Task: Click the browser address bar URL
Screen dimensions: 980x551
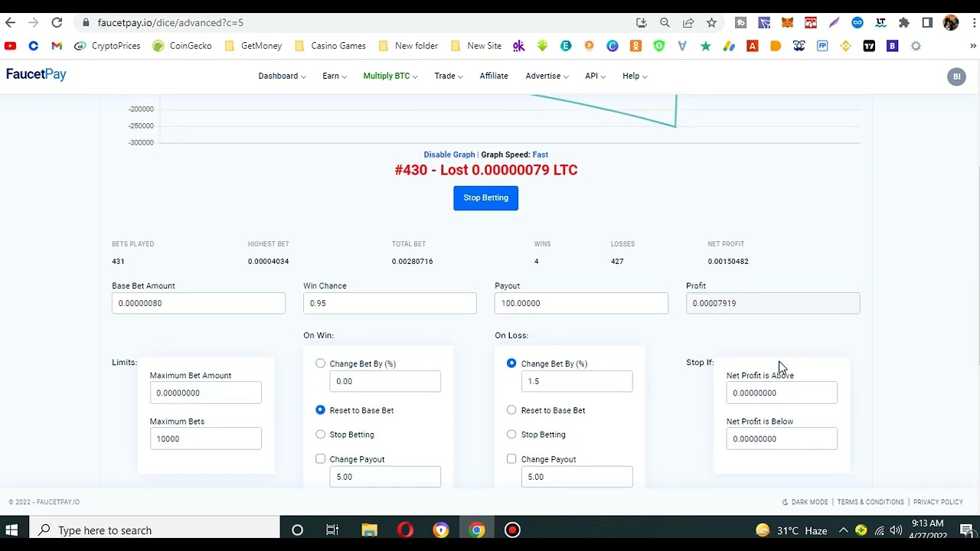Action: tap(170, 23)
